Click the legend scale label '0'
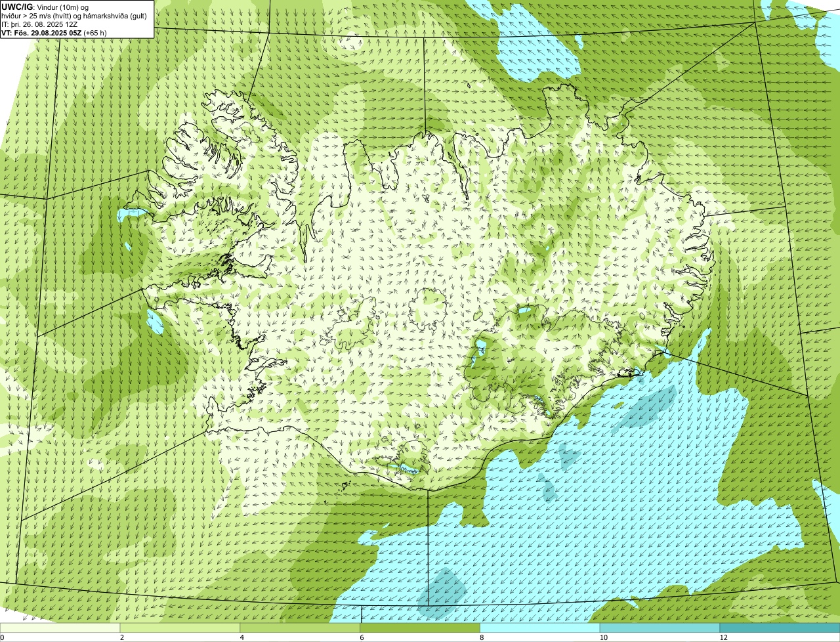 [2, 637]
